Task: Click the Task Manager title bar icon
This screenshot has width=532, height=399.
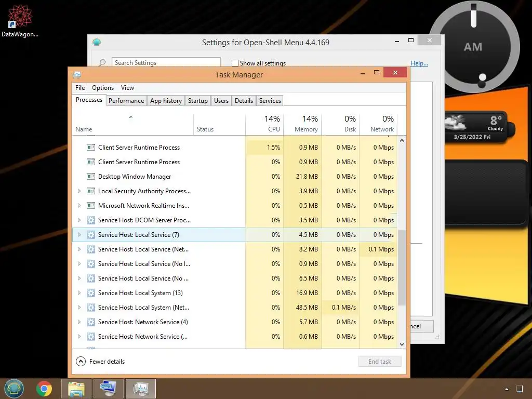Action: coord(77,75)
